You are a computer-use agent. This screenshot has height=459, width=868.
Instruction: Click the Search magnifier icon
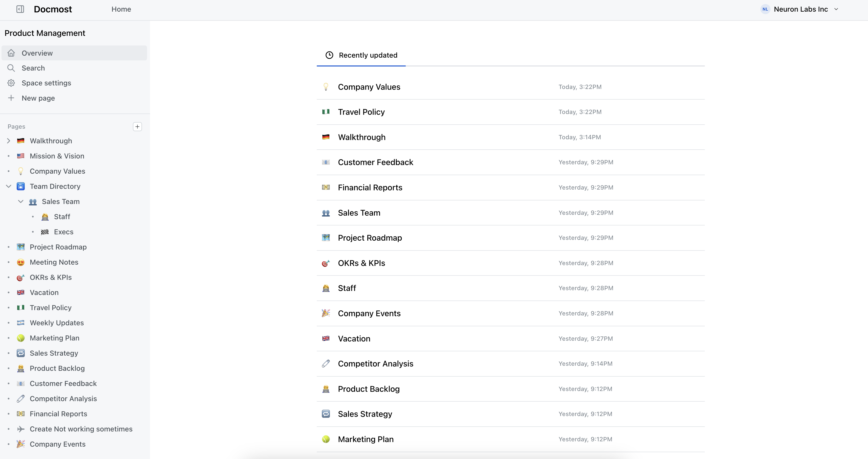pyautogui.click(x=11, y=68)
